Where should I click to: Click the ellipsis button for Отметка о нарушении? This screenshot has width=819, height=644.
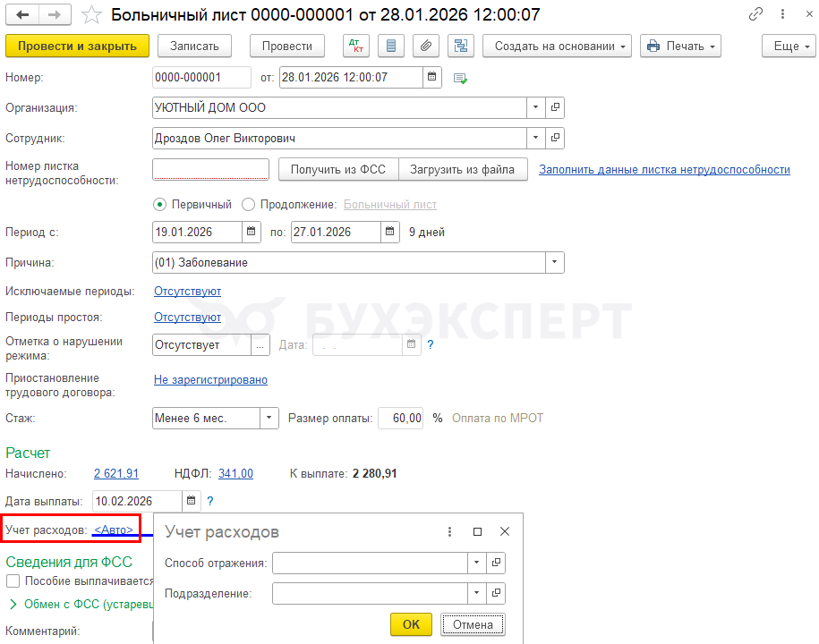[260, 345]
